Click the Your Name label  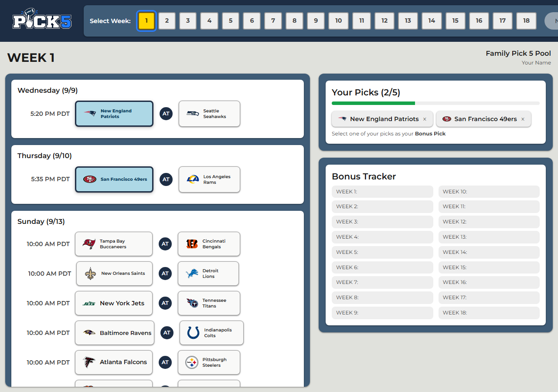pos(536,63)
